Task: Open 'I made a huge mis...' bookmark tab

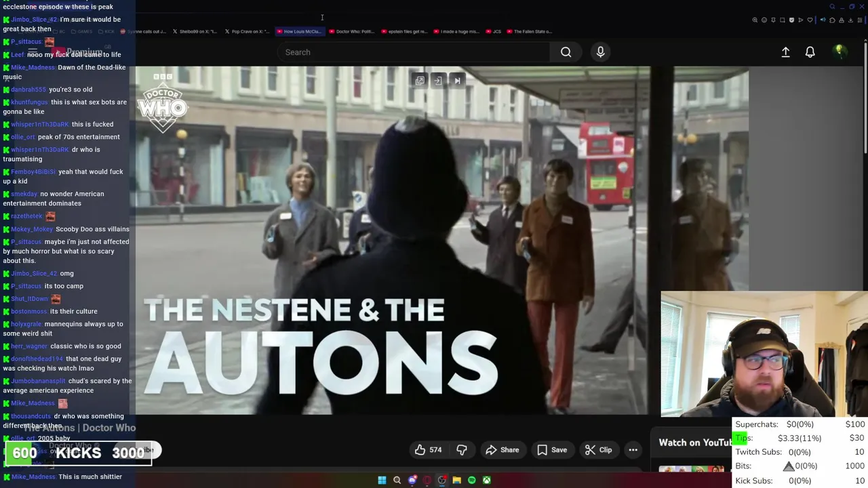Action: coord(456,31)
